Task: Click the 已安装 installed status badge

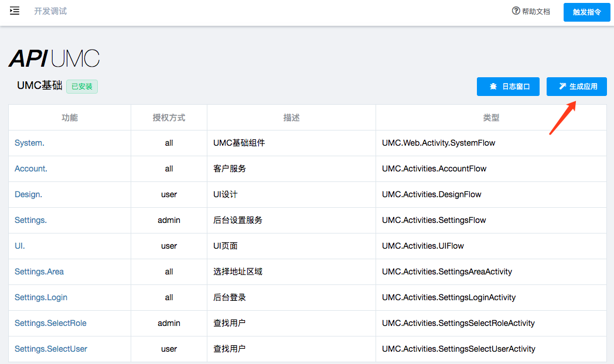Action: (x=82, y=86)
